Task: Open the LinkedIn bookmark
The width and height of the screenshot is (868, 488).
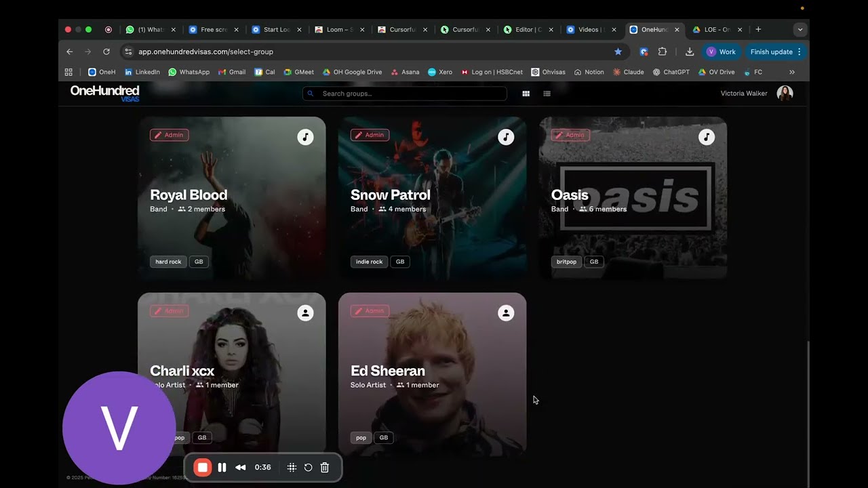Action: [x=142, y=72]
